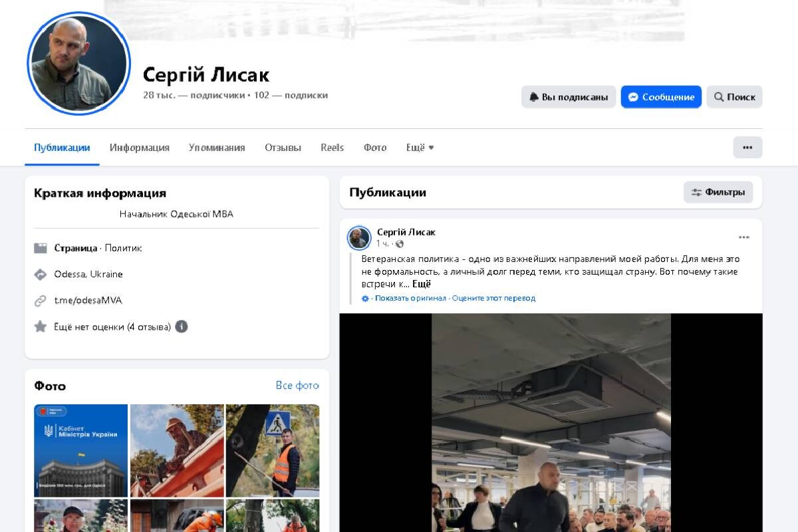Expand post text with 'Ещё'
Screen dimensions: 798x532
pos(422,284)
